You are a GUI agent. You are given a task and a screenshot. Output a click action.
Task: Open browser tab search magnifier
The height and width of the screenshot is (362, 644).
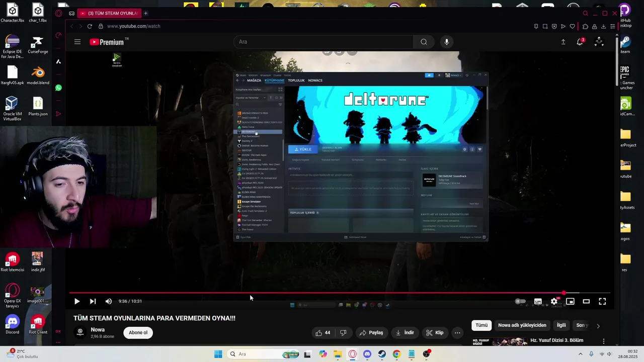click(585, 13)
